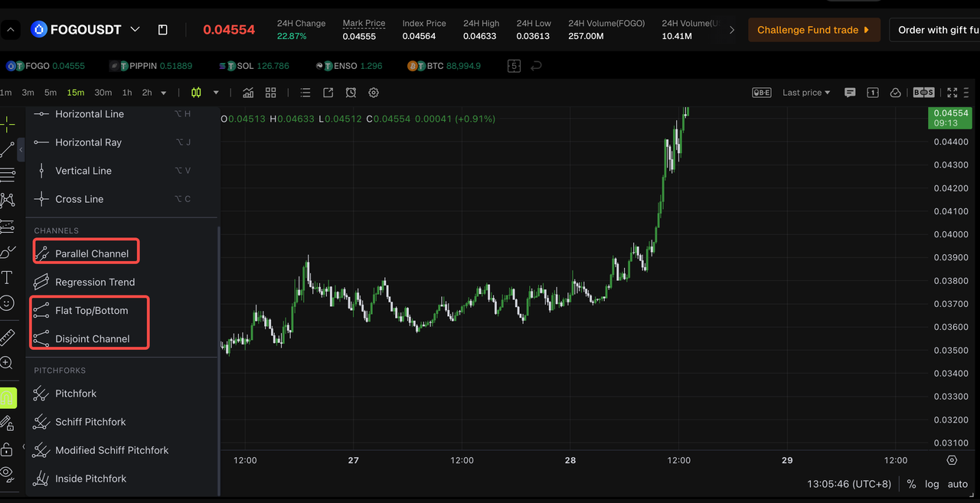This screenshot has height=503, width=980.
Task: Toggle visibility eye for all drawings
Action: [7, 472]
